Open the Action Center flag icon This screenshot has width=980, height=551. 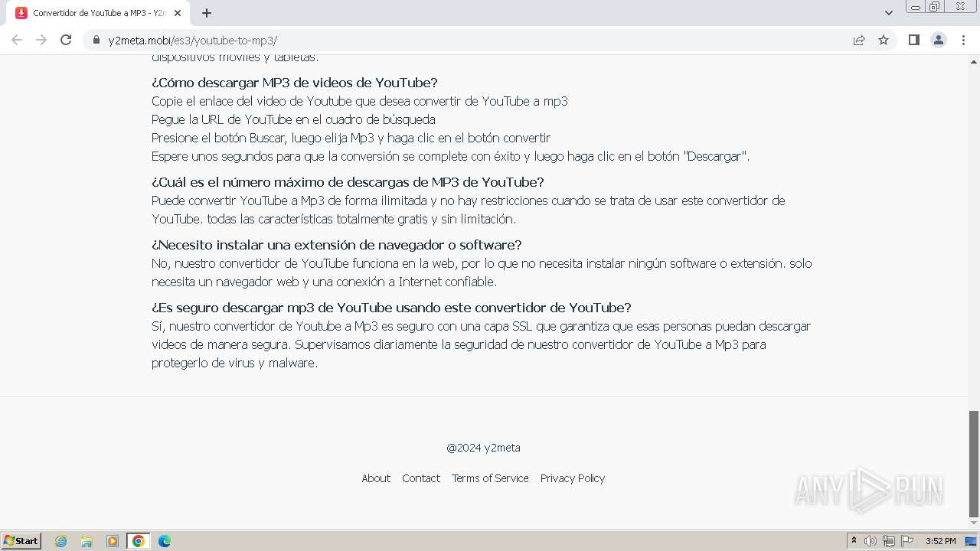point(907,541)
